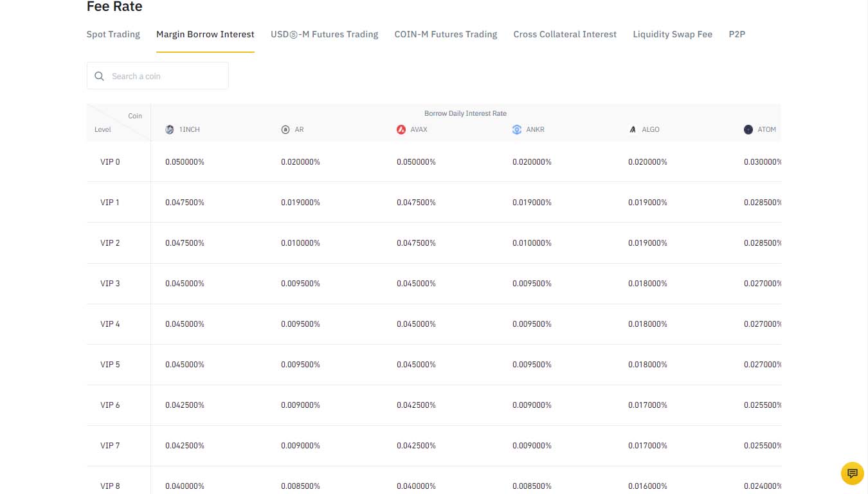Open COIN-M Futures Trading tab
This screenshot has width=868, height=494.
click(446, 34)
